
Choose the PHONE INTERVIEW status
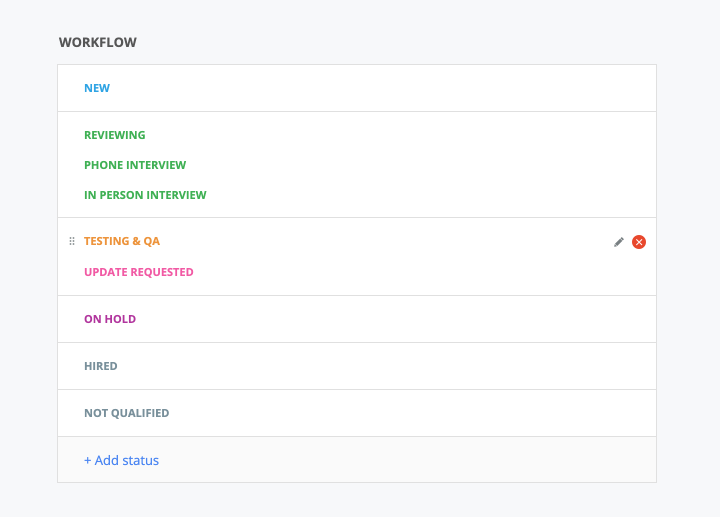click(x=135, y=165)
